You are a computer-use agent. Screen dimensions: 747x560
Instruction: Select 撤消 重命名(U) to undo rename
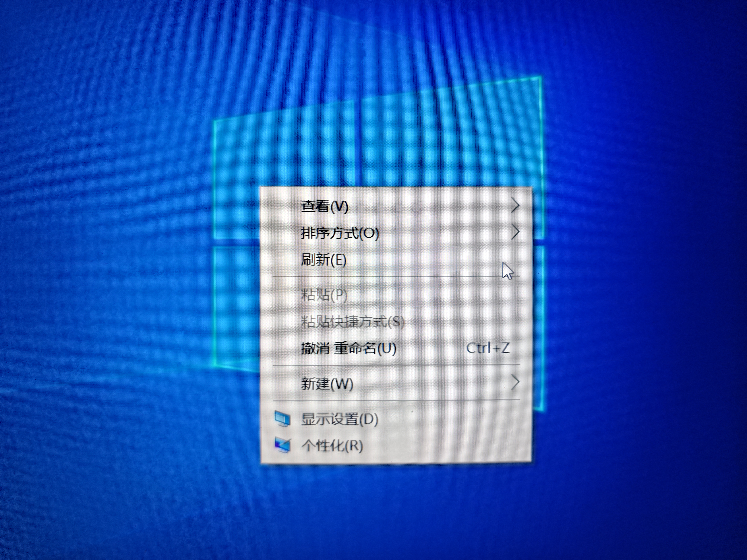396,348
